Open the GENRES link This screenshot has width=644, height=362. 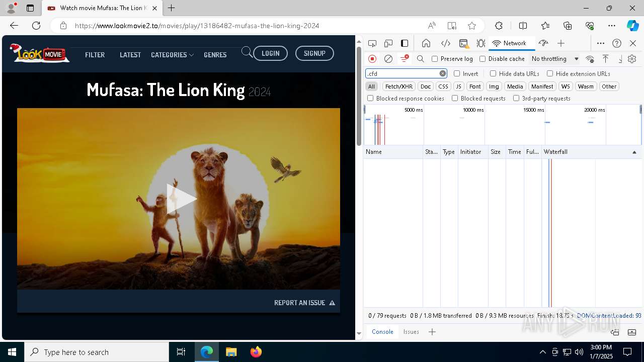[x=215, y=55]
